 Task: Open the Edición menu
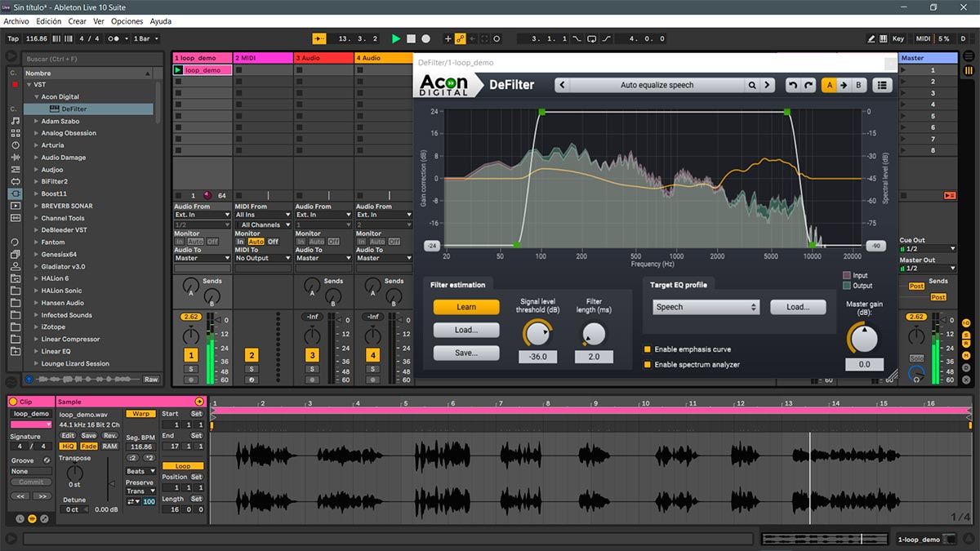(48, 21)
